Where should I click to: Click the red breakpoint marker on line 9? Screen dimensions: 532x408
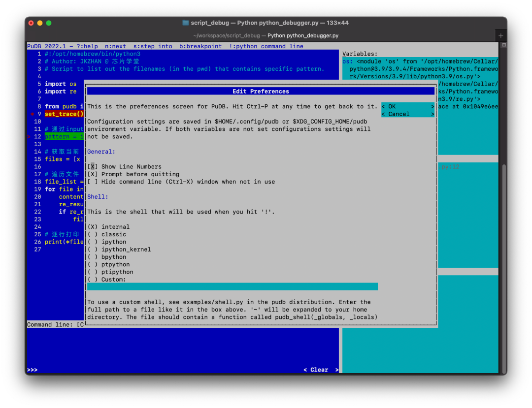coord(32,114)
